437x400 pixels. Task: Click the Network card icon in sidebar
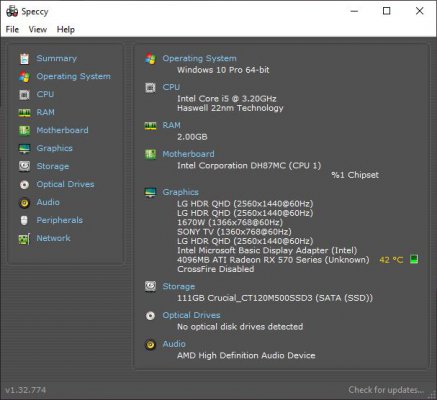pyautogui.click(x=24, y=239)
